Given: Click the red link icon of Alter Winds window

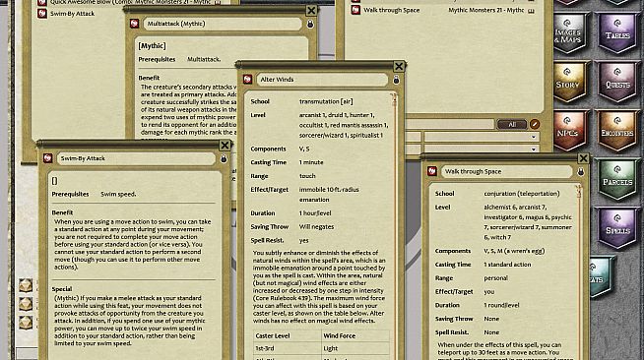Looking at the screenshot, I should pos(247,79).
